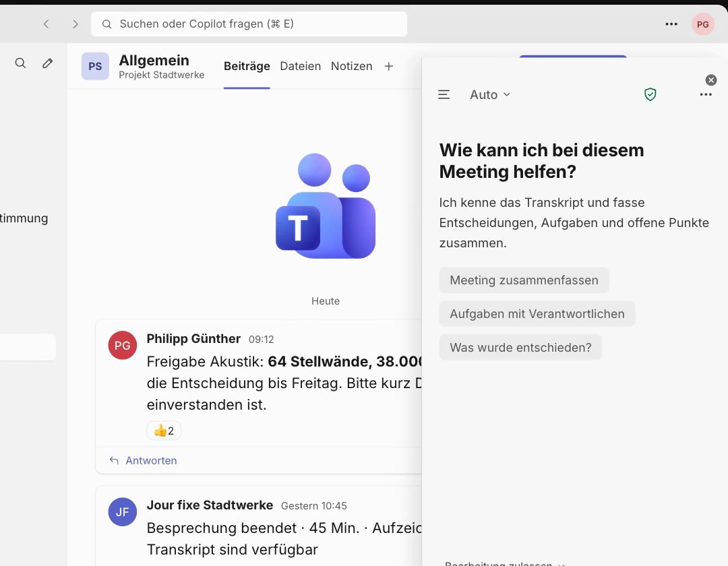Click the Philipp Günther sender name
This screenshot has height=566, width=728.
tap(193, 339)
